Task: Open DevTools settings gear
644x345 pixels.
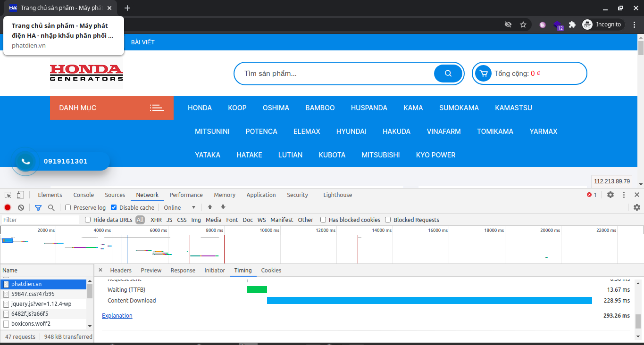Action: [x=611, y=195]
